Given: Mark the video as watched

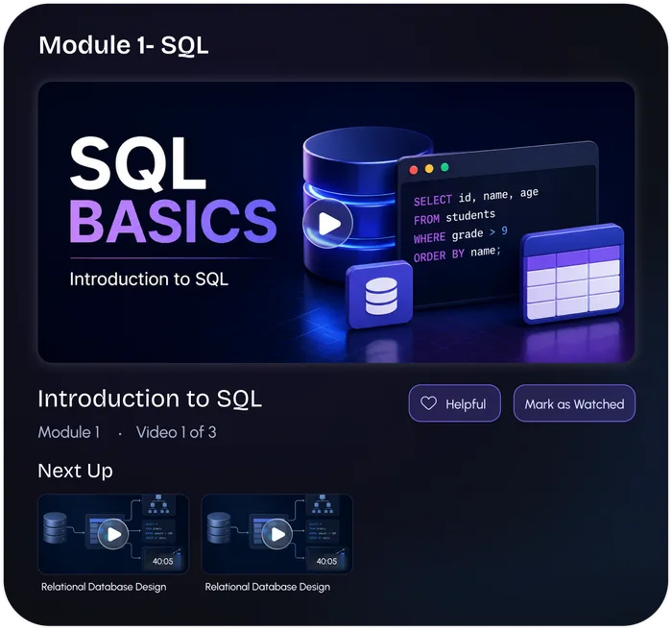Looking at the screenshot, I should click(x=574, y=403).
